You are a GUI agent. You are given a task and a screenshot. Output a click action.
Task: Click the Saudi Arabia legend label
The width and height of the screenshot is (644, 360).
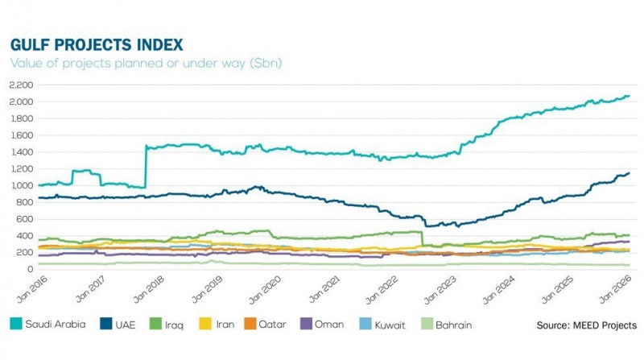coord(54,325)
